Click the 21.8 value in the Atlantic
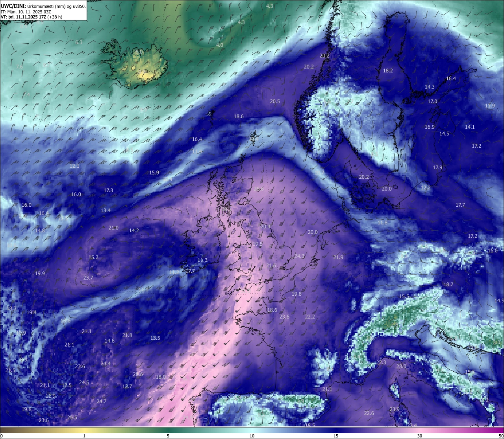The width and height of the screenshot is (504, 439). (127, 335)
